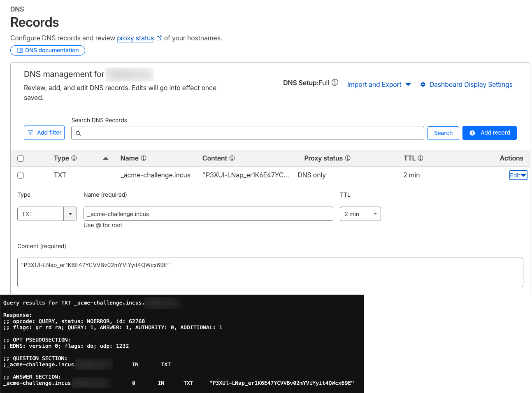Screen dimensions: 532x393
Task: Check the _acme-challenge.incus TXT record checkbox
Action: coord(21,175)
